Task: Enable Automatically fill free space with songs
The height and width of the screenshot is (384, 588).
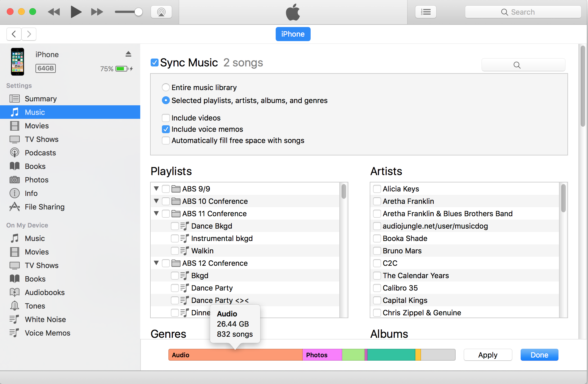Action: coord(166,140)
